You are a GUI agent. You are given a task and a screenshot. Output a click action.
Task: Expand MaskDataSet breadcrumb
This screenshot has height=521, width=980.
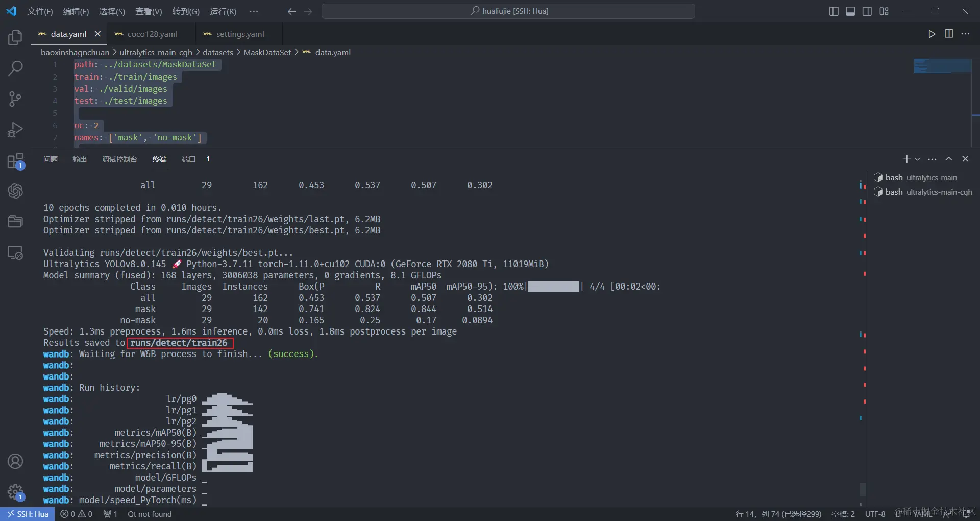coord(267,52)
